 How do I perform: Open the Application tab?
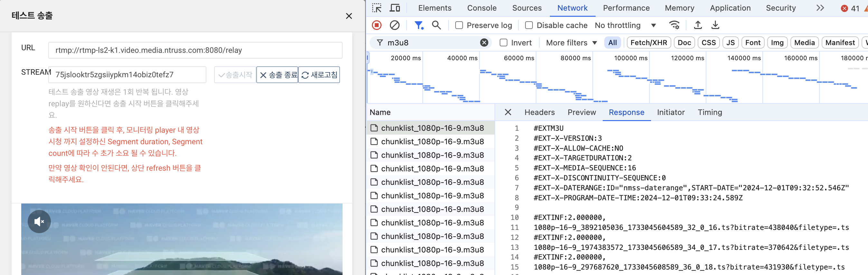[x=730, y=8]
